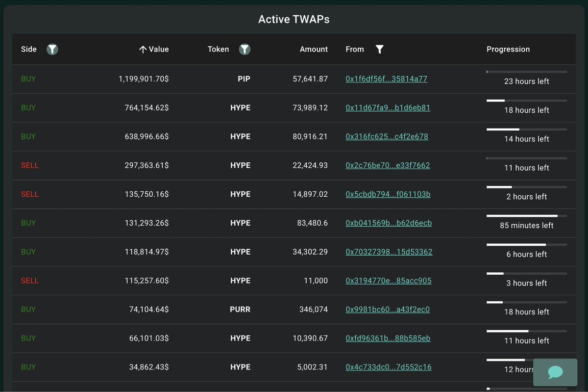
Task: Open address 0xb041569b...b62d6ecb
Action: click(389, 223)
